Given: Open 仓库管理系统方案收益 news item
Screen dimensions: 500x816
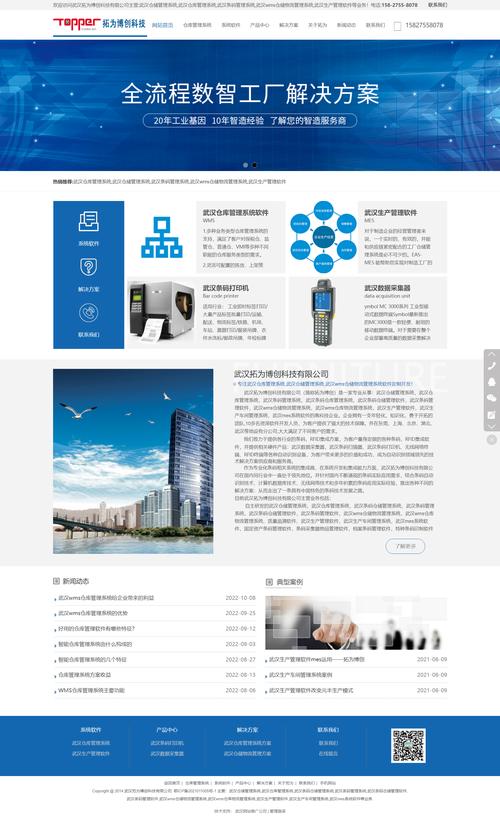Looking at the screenshot, I should [84, 675].
